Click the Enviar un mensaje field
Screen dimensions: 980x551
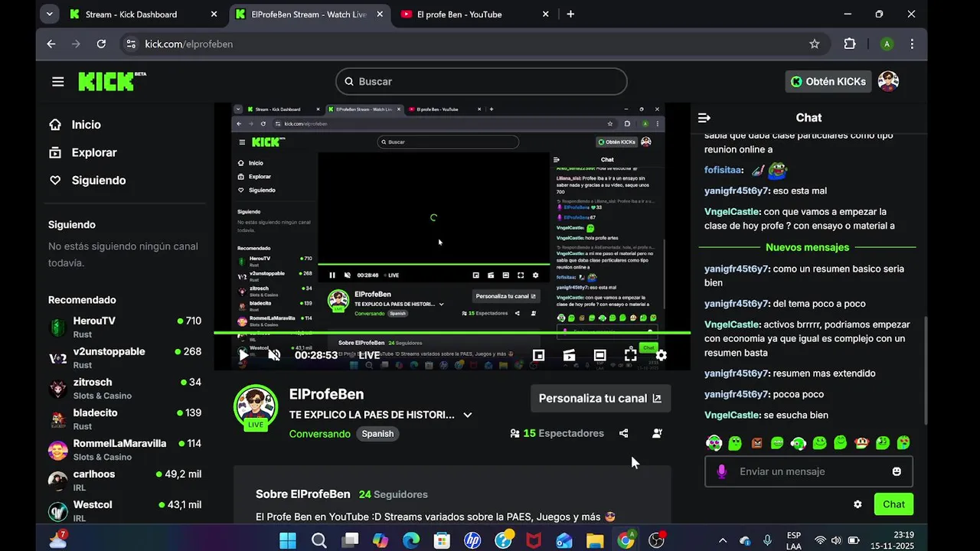click(808, 471)
